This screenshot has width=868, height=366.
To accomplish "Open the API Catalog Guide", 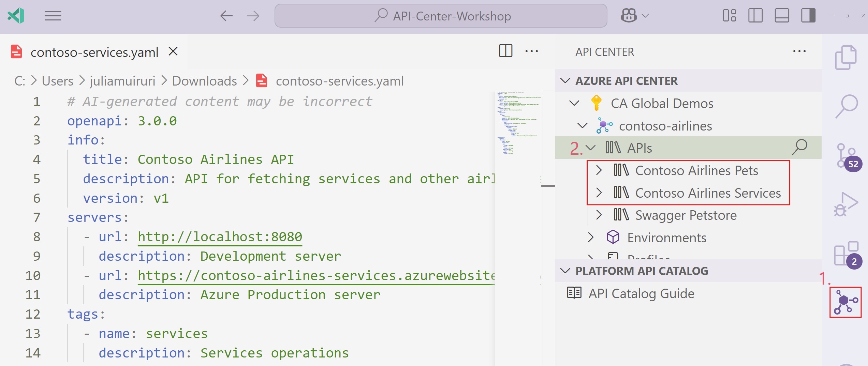I will point(641,293).
